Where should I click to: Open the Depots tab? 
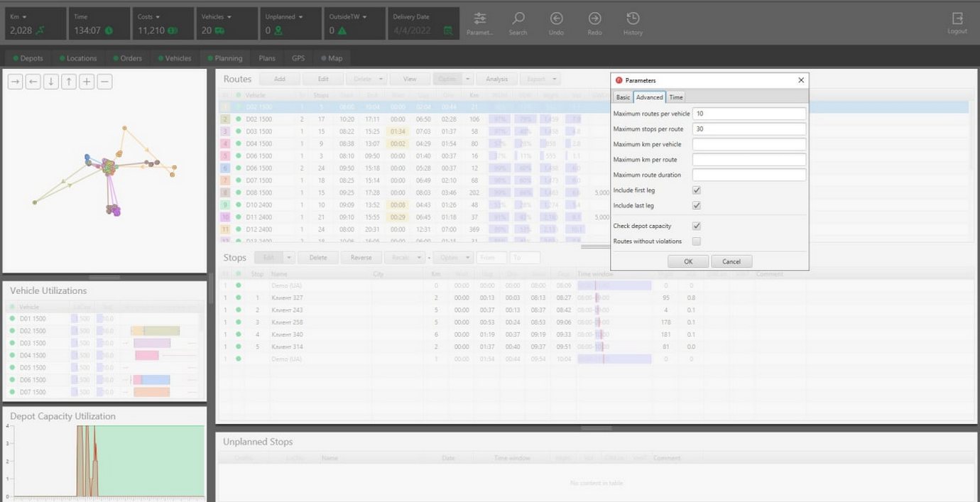[x=28, y=58]
